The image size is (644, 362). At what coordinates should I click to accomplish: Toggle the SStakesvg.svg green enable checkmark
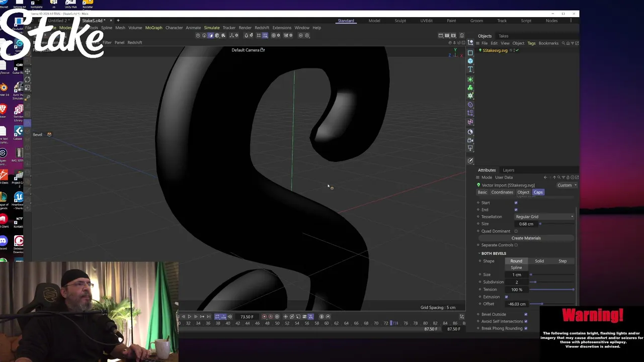point(517,50)
